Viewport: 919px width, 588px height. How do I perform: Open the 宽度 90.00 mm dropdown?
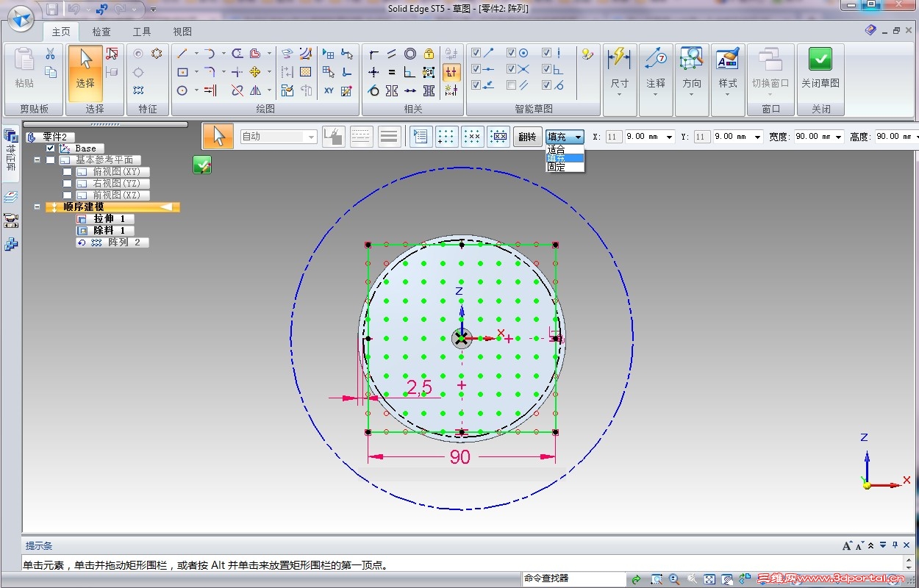pyautogui.click(x=838, y=137)
